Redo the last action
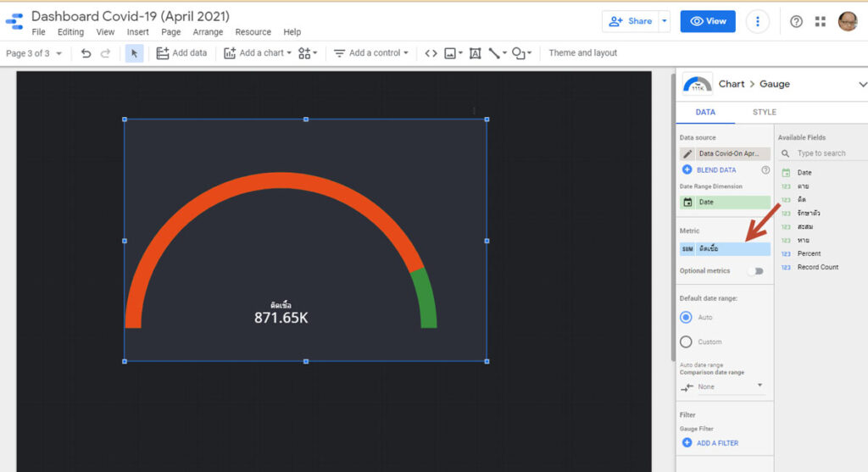The width and height of the screenshot is (868, 472). point(105,53)
